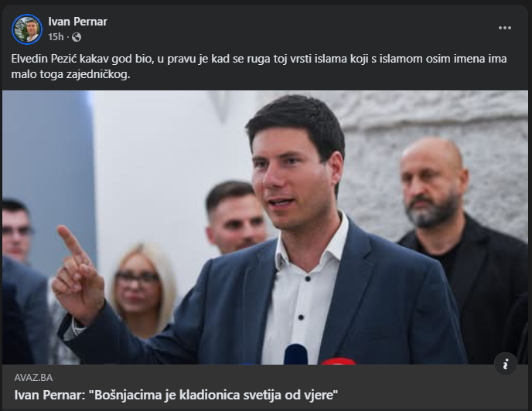532x411 pixels.
Task: Click the globe public audience icon
Action: [x=77, y=37]
